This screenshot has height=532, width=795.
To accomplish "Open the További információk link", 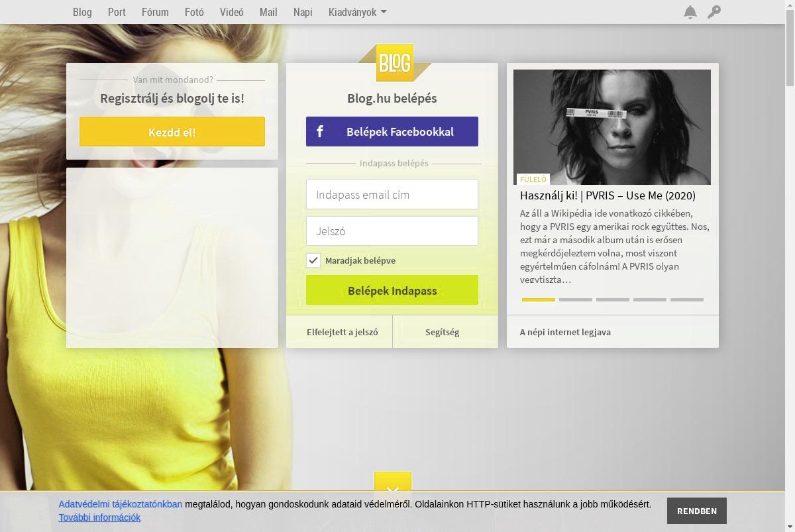I will tap(99, 517).
